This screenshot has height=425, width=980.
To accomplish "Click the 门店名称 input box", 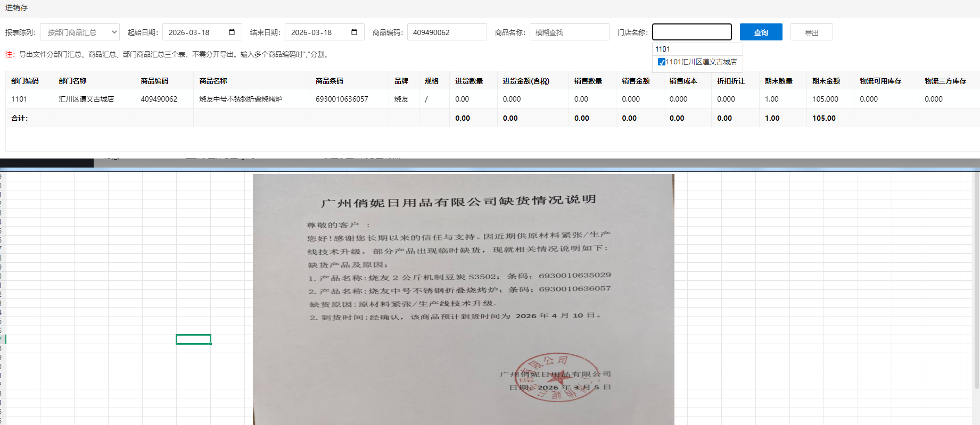I will [691, 32].
